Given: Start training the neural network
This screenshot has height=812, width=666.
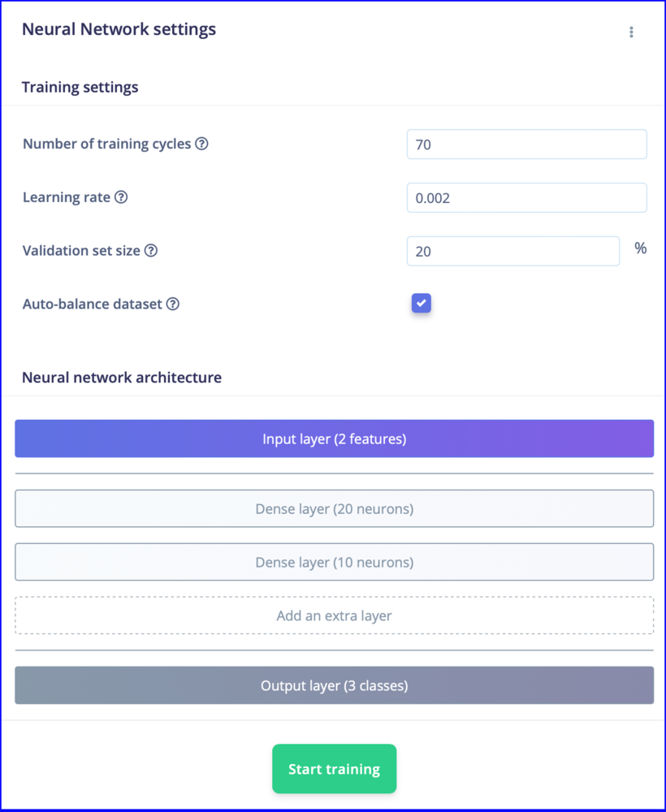Looking at the screenshot, I should point(334,769).
